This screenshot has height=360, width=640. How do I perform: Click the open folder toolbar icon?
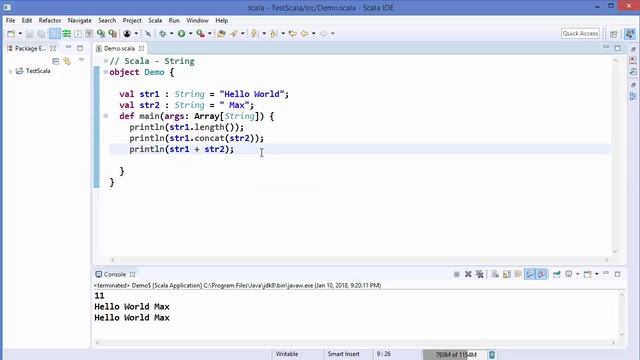click(221, 34)
